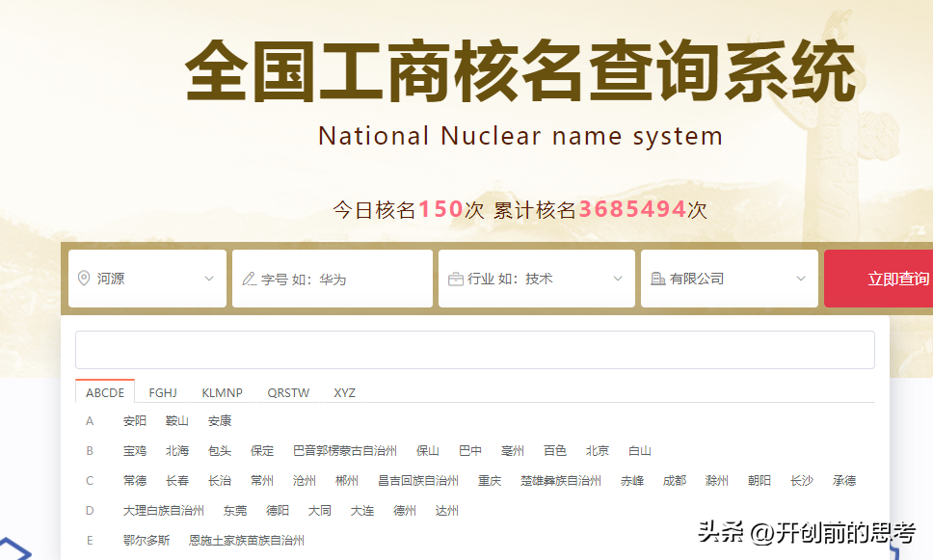
Task: Select 东莞 in row D
Action: (234, 510)
